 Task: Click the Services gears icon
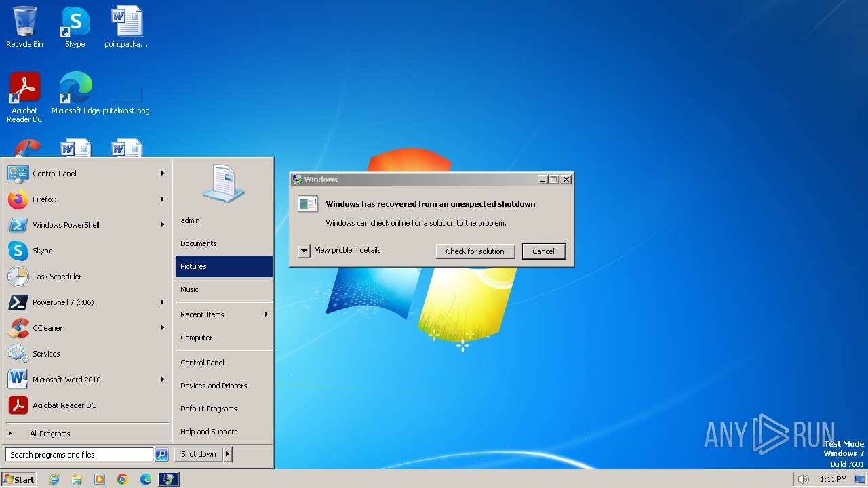pos(18,354)
